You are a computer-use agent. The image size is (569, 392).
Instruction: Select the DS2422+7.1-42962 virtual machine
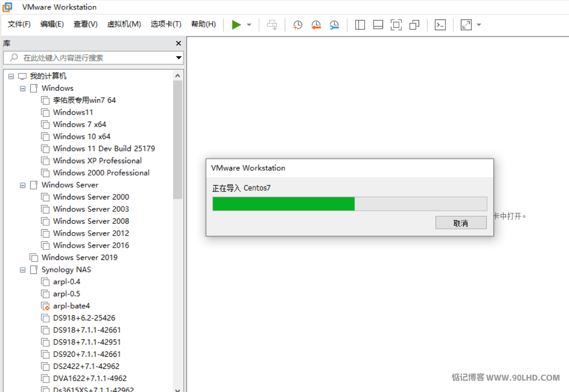(x=86, y=366)
